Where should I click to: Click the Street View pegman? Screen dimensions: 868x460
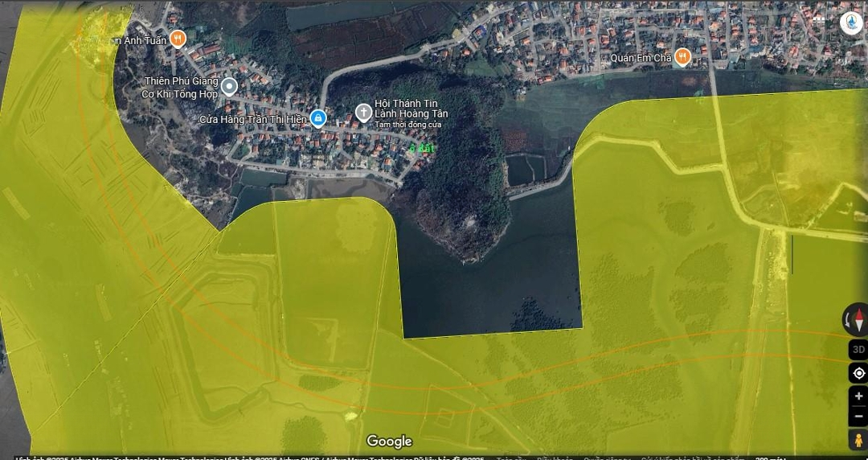click(x=858, y=440)
